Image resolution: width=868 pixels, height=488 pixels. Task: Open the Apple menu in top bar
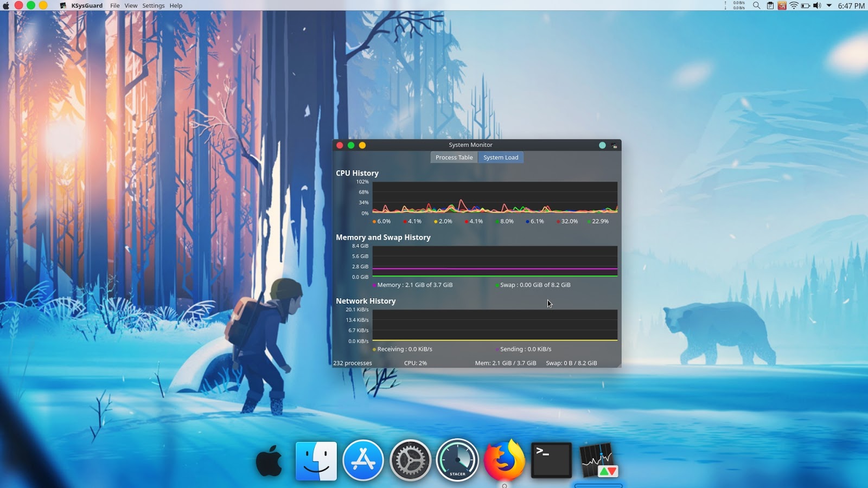pyautogui.click(x=6, y=5)
